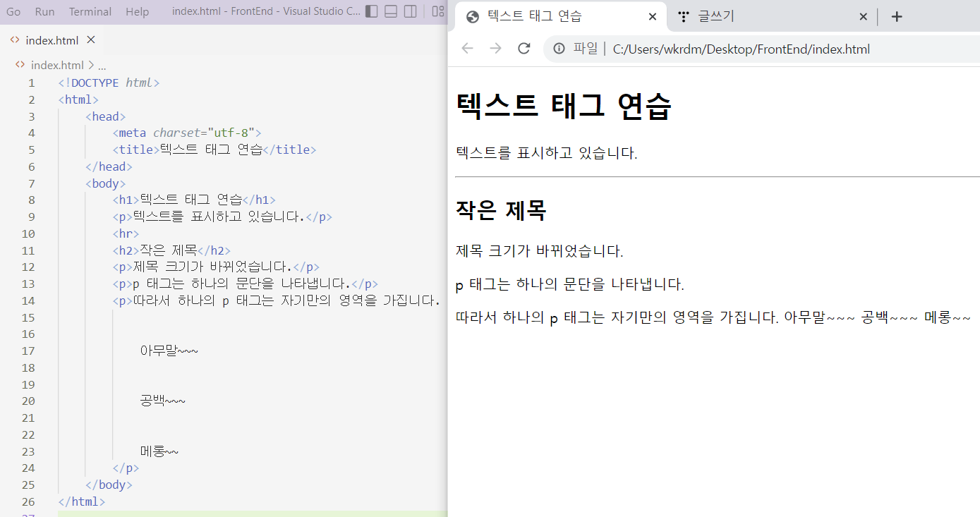Screen dimensions: 980x517
Task: Close the 글쓰기 browser tab
Action: click(863, 16)
